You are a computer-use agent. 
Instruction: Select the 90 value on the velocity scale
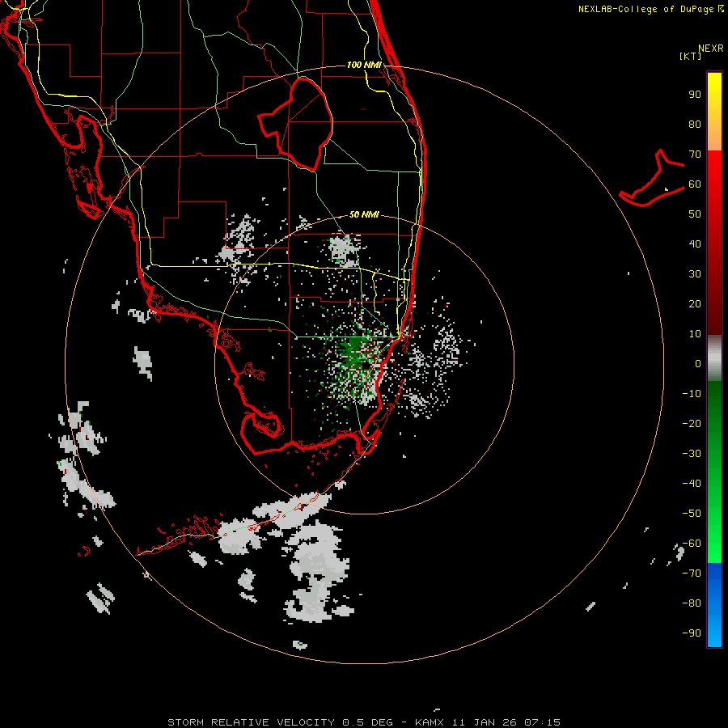tap(695, 95)
